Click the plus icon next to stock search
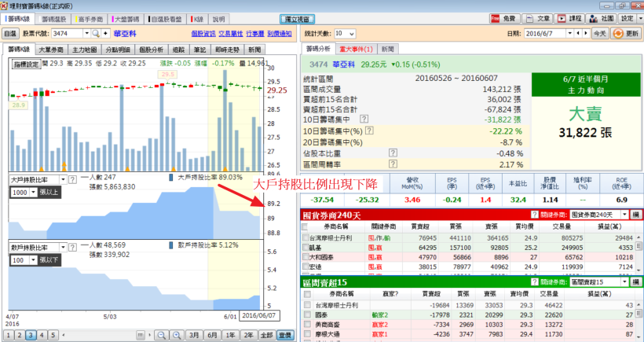Image resolution: width=644 pixels, height=342 pixels. point(107,34)
